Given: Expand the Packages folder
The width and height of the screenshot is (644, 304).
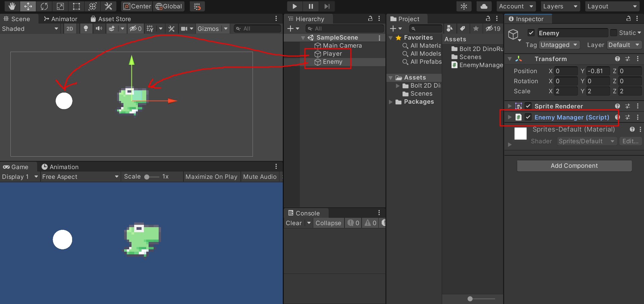Looking at the screenshot, I should tap(391, 102).
